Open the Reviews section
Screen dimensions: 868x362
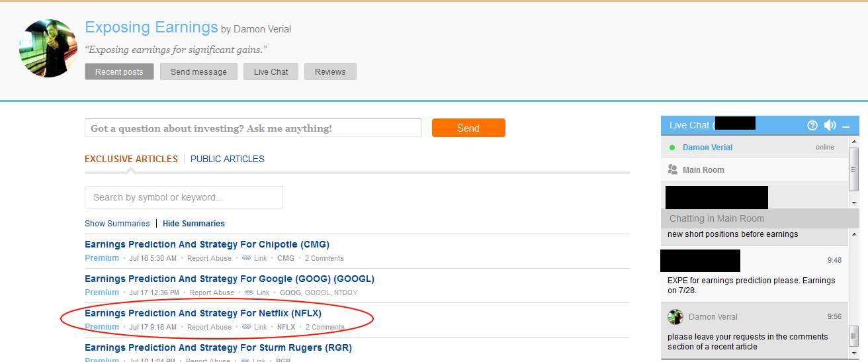330,71
